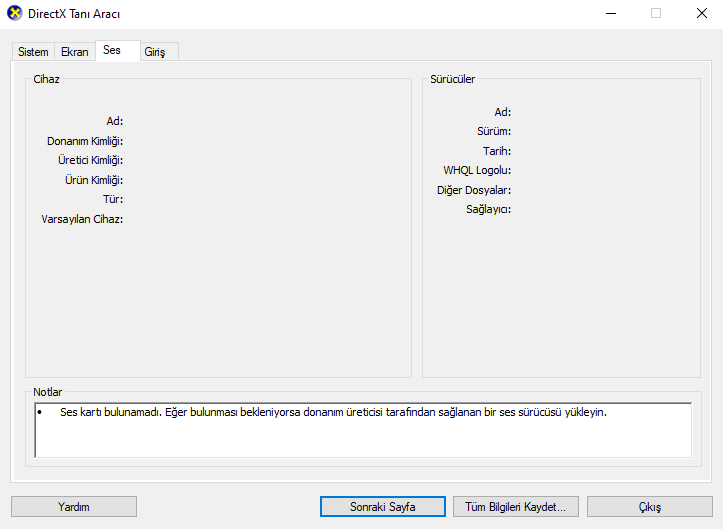Click the Notlar message text box

click(363, 430)
